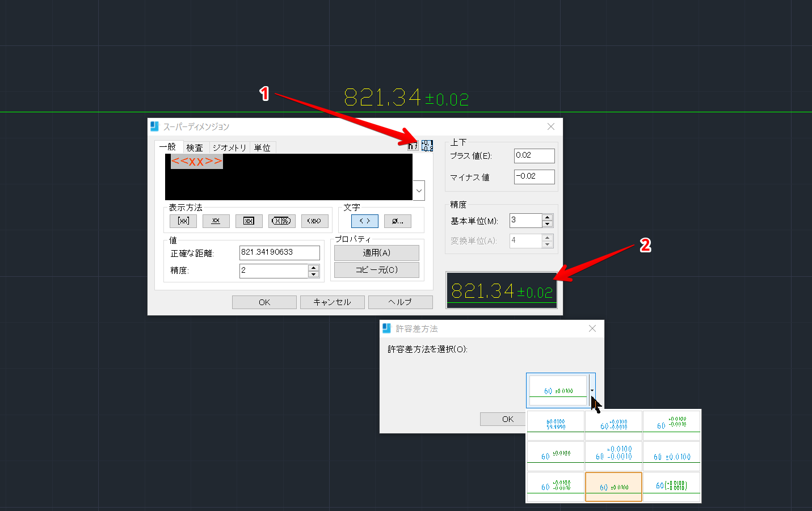This screenshot has width=812, height=511.
Task: Click the ヘルプ button
Action: (x=401, y=302)
